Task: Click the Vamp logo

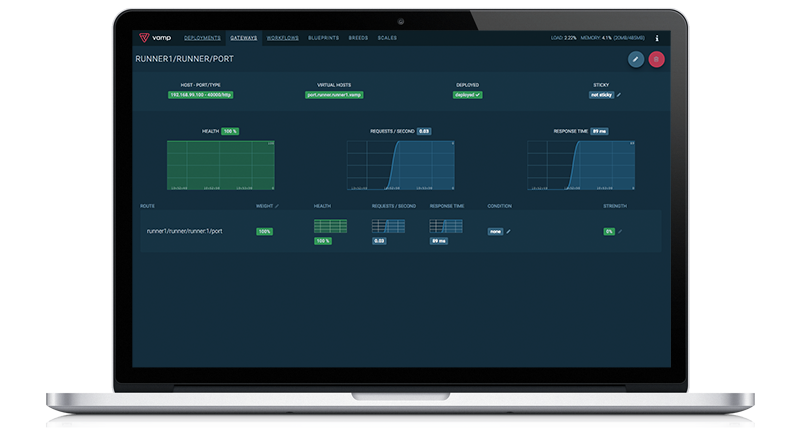Action: click(155, 38)
